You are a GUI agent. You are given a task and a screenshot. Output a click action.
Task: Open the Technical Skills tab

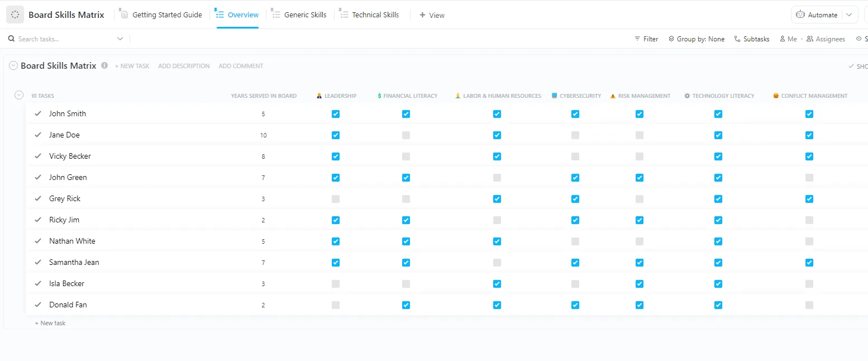click(x=369, y=15)
